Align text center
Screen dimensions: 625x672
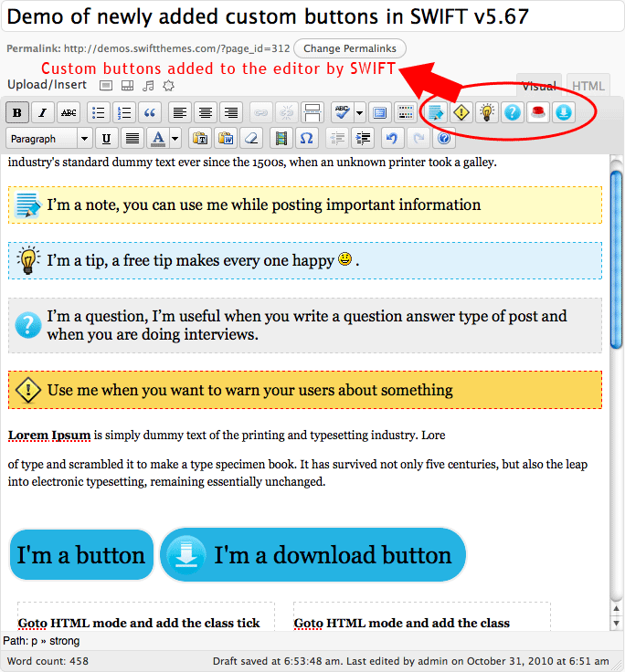206,112
